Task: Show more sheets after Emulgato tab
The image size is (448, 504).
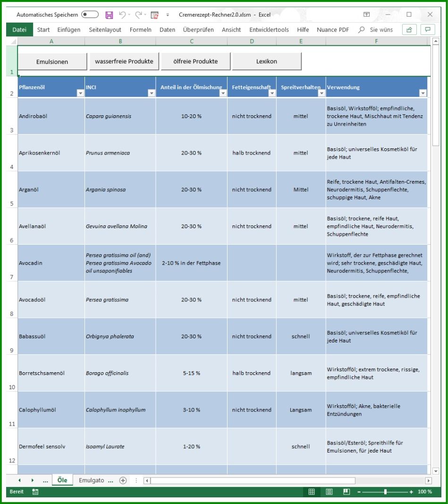Action: [110, 480]
